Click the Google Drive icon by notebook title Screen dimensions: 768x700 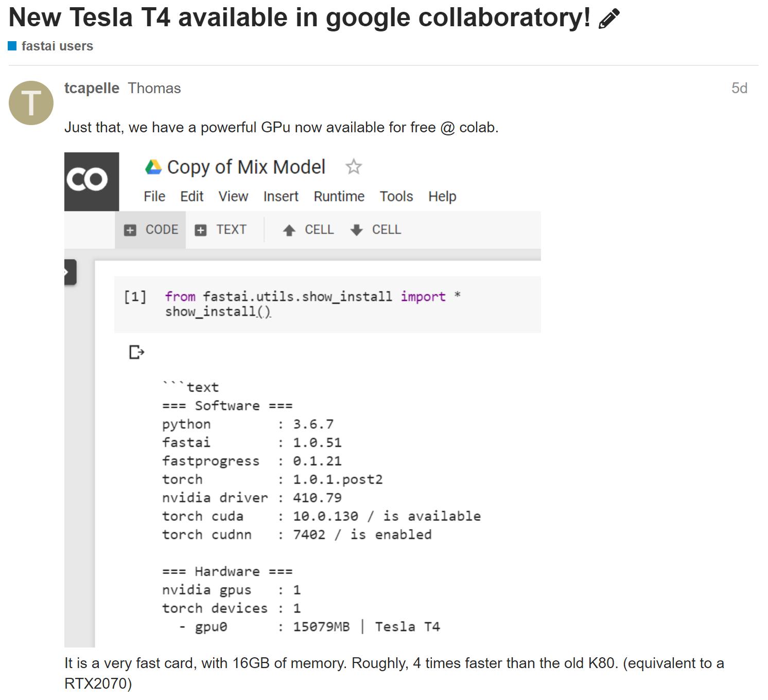(x=153, y=167)
